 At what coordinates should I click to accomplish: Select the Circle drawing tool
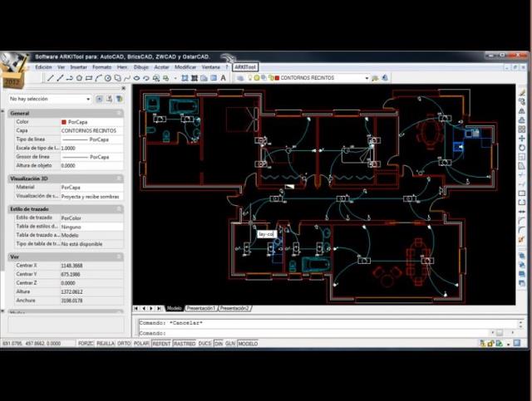pos(108,78)
